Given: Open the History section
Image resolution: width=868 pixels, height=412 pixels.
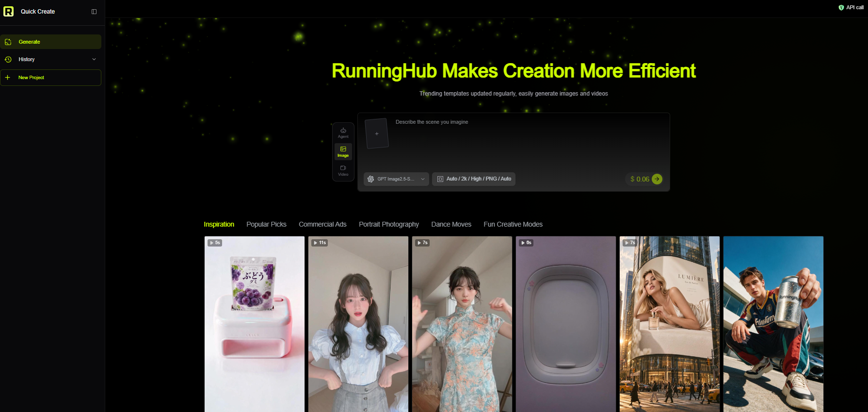Looking at the screenshot, I should pos(51,59).
